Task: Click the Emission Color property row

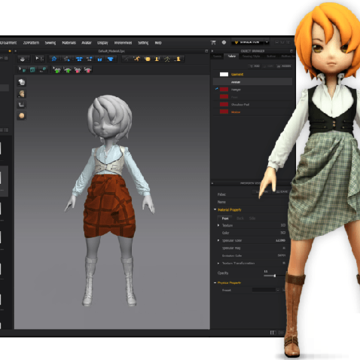Action: [x=252, y=256]
